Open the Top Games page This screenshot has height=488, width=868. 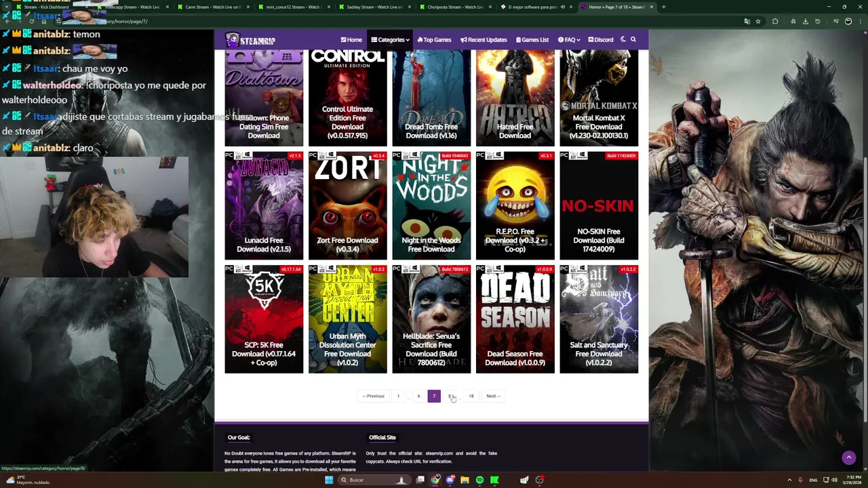click(x=434, y=40)
